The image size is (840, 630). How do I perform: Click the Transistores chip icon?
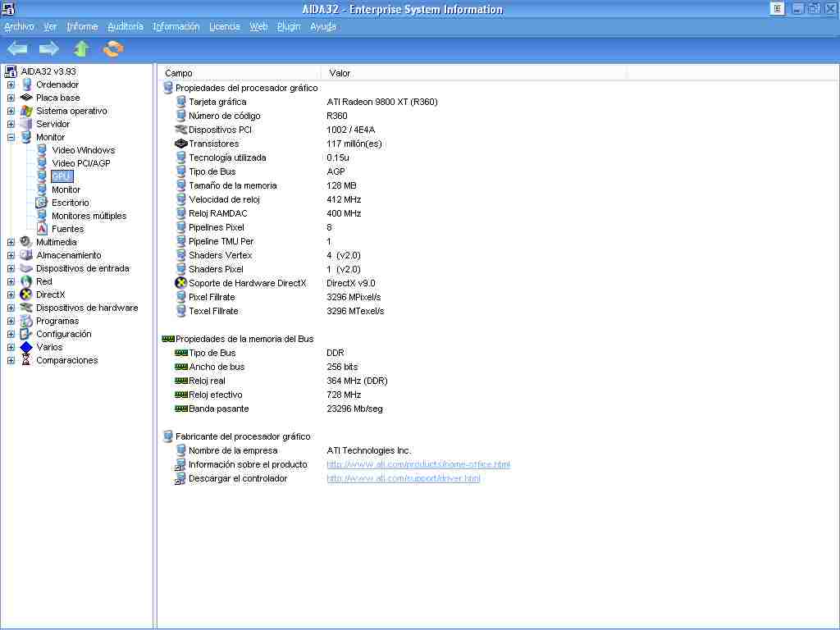[181, 144]
